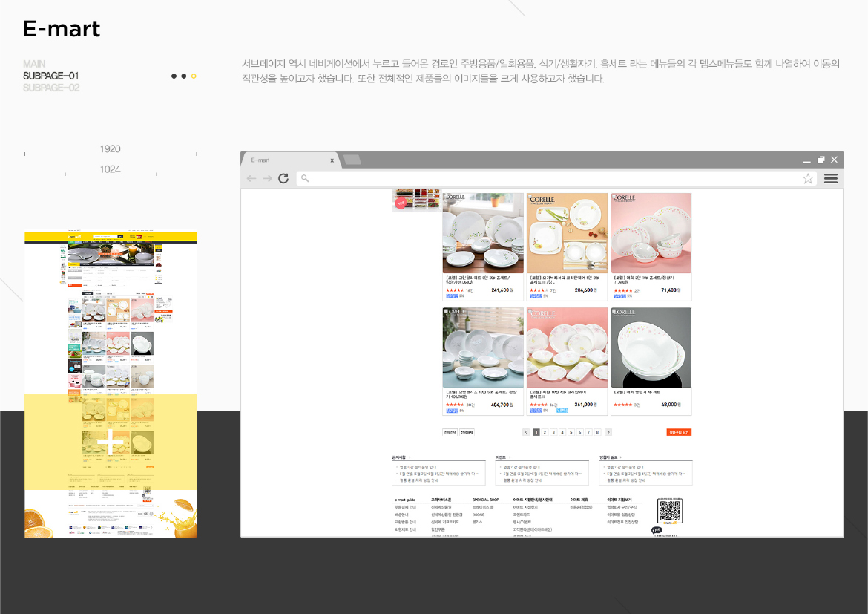Bookmark the page via the star icon
Image resolution: width=868 pixels, height=614 pixels.
pyautogui.click(x=808, y=178)
